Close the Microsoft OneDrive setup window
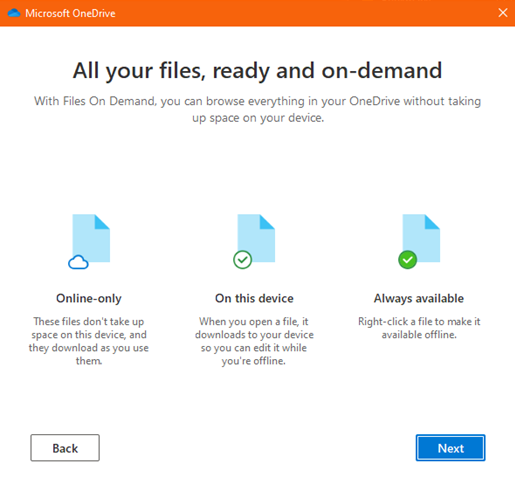 pyautogui.click(x=503, y=13)
